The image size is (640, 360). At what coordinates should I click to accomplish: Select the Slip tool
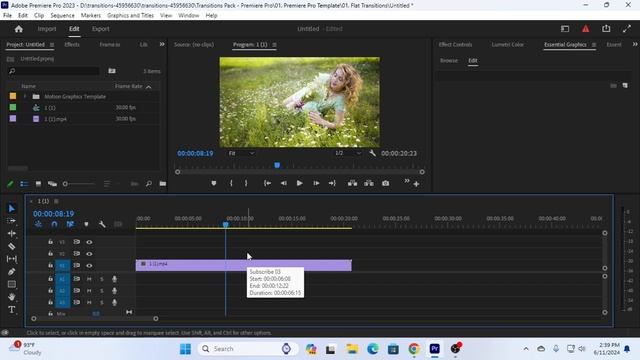pyautogui.click(x=12, y=259)
